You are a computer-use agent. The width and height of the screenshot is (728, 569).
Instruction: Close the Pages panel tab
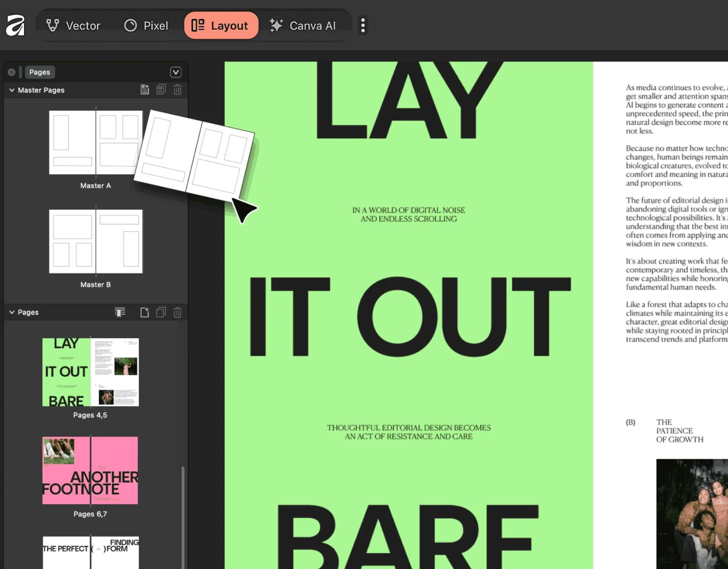click(x=11, y=72)
